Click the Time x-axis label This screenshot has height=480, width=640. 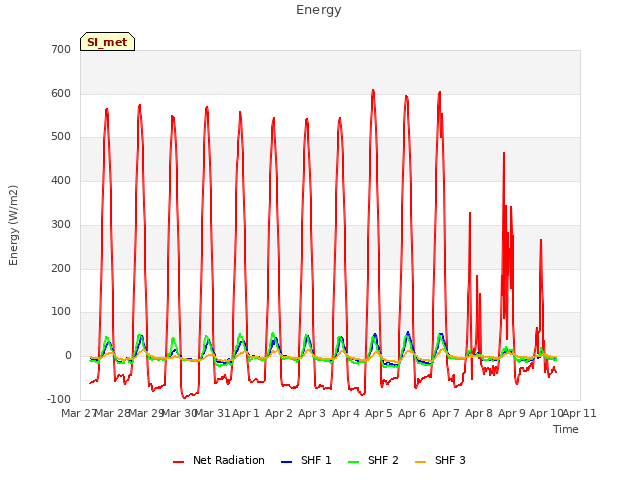[x=566, y=429]
